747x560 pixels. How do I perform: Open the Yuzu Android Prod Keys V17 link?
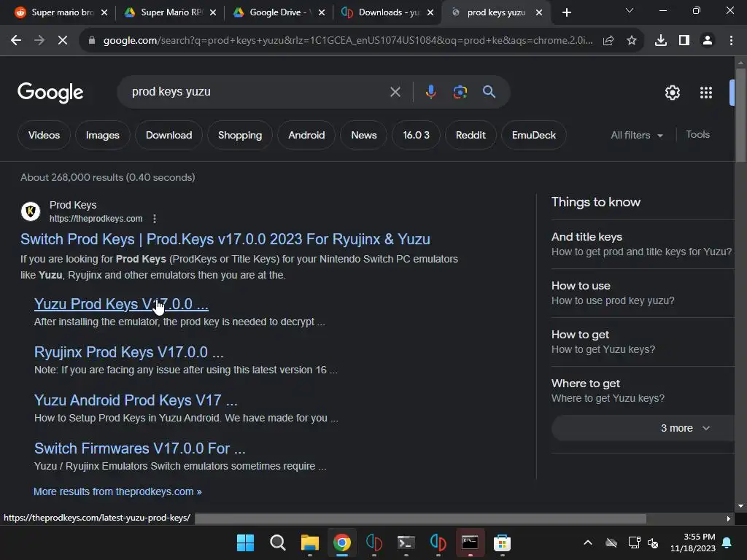coord(136,400)
